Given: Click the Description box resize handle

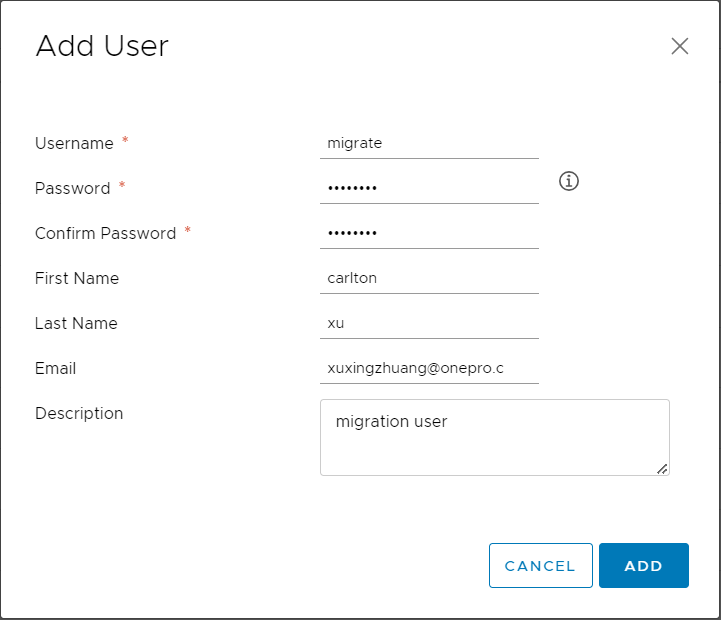Looking at the screenshot, I should tap(662, 468).
